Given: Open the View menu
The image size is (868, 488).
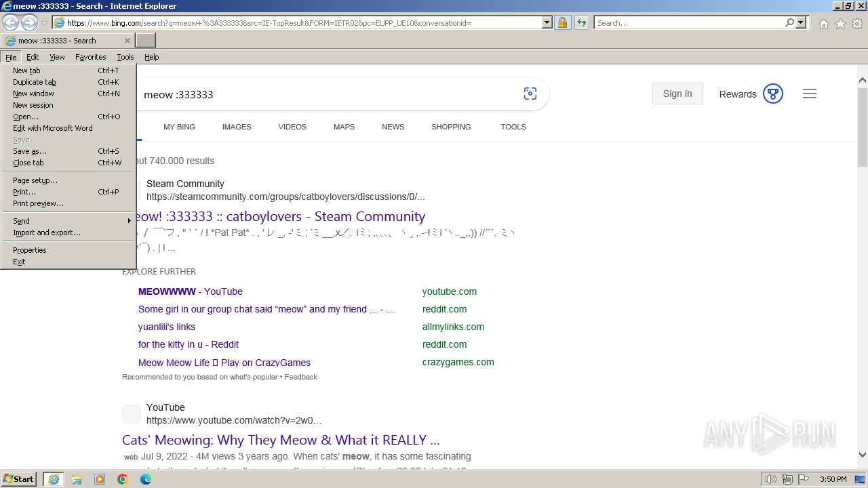Looking at the screenshot, I should pos(57,57).
